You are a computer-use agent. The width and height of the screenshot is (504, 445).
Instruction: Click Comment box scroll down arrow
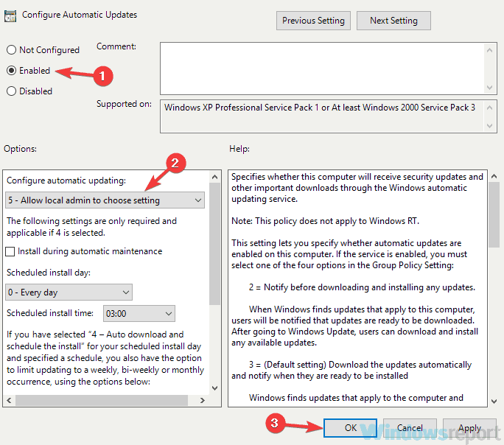(x=489, y=88)
